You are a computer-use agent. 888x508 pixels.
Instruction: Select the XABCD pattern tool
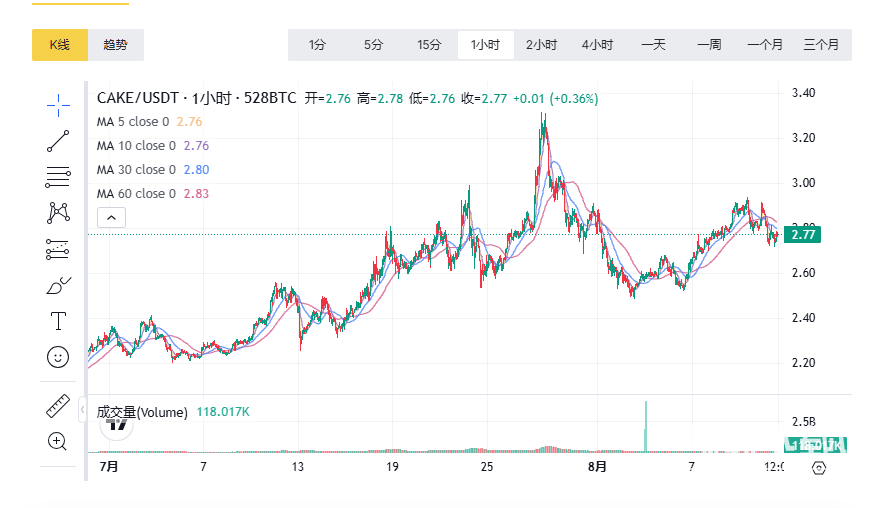(58, 213)
